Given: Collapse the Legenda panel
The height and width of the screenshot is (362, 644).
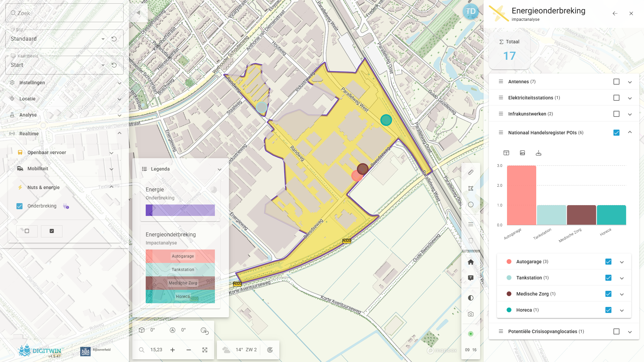Looking at the screenshot, I should (x=220, y=169).
